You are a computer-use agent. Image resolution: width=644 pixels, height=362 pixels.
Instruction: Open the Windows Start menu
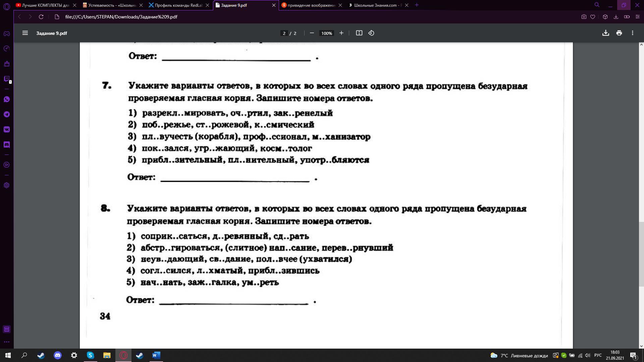pyautogui.click(x=8, y=355)
